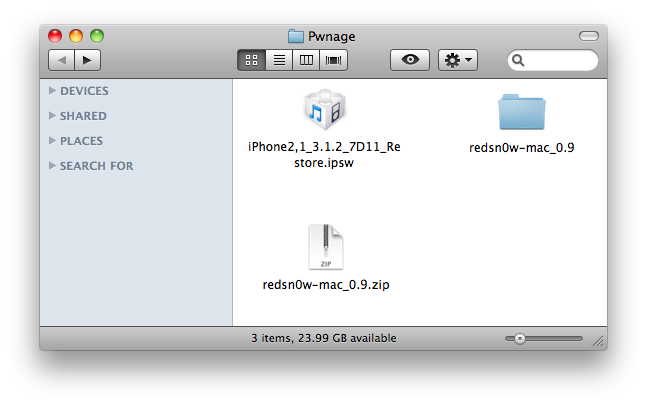Click the redsn0w-mac_0.9 folder name label
Screen dimensions: 647x405
(x=522, y=148)
